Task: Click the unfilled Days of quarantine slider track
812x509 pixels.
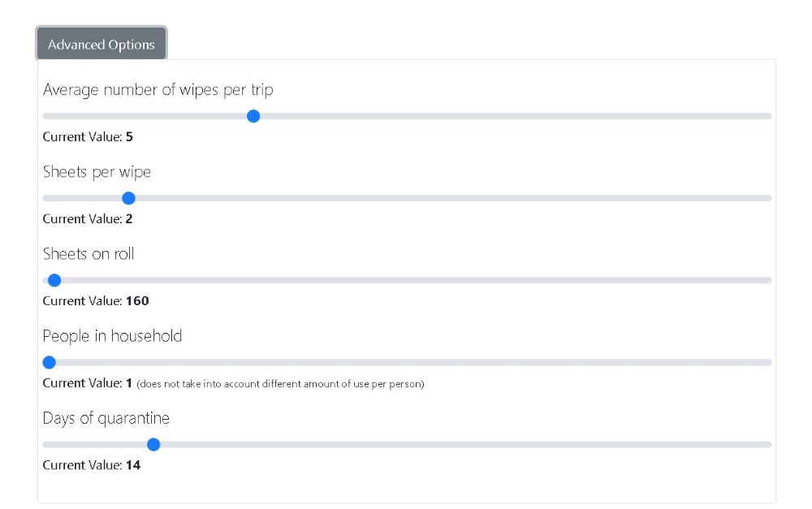Action: [463, 444]
